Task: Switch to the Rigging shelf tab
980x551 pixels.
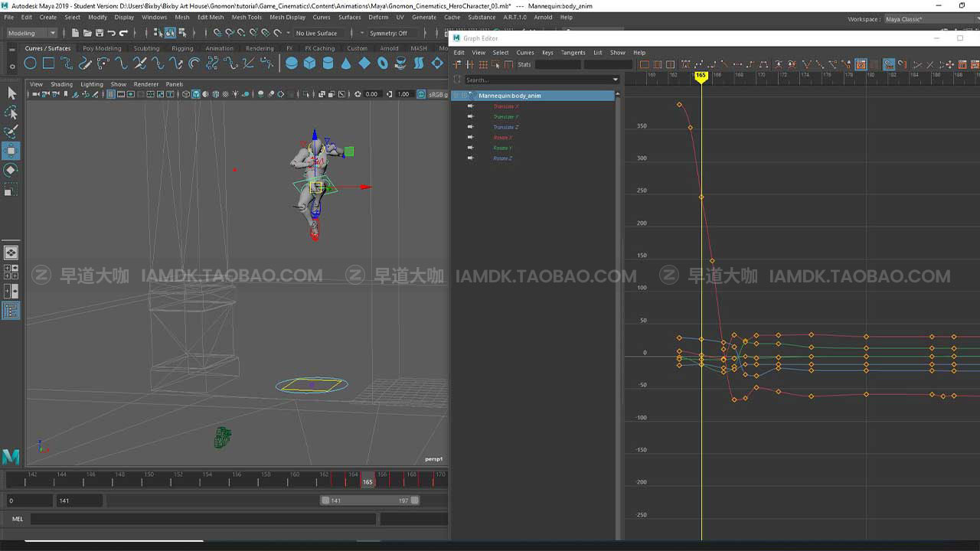Action: [x=182, y=48]
